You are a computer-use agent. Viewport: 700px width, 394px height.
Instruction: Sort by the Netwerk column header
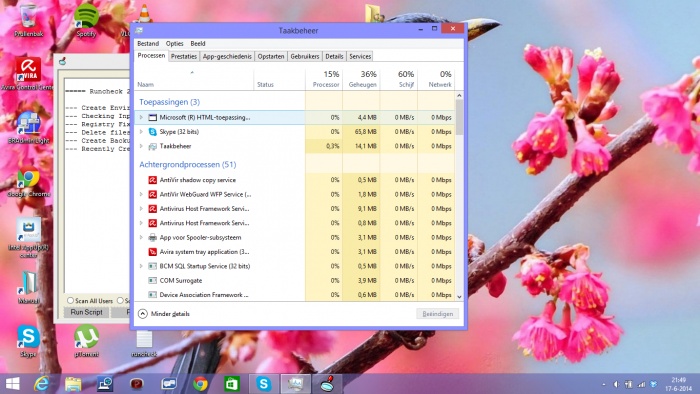[x=437, y=79]
